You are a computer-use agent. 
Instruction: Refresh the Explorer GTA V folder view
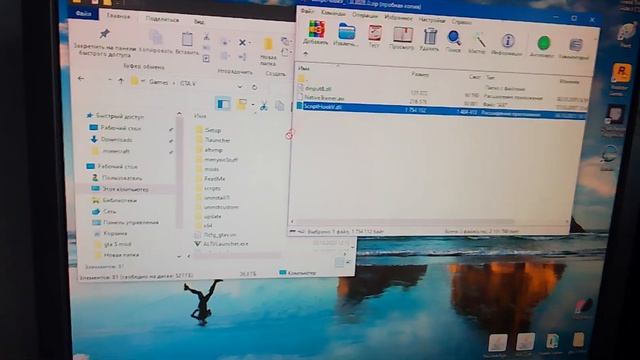point(254,87)
